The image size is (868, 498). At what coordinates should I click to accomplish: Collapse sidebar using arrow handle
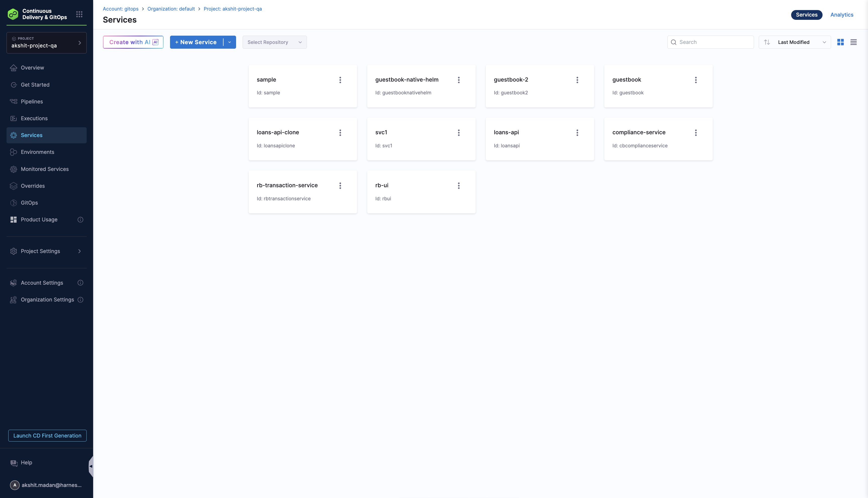[x=91, y=466]
